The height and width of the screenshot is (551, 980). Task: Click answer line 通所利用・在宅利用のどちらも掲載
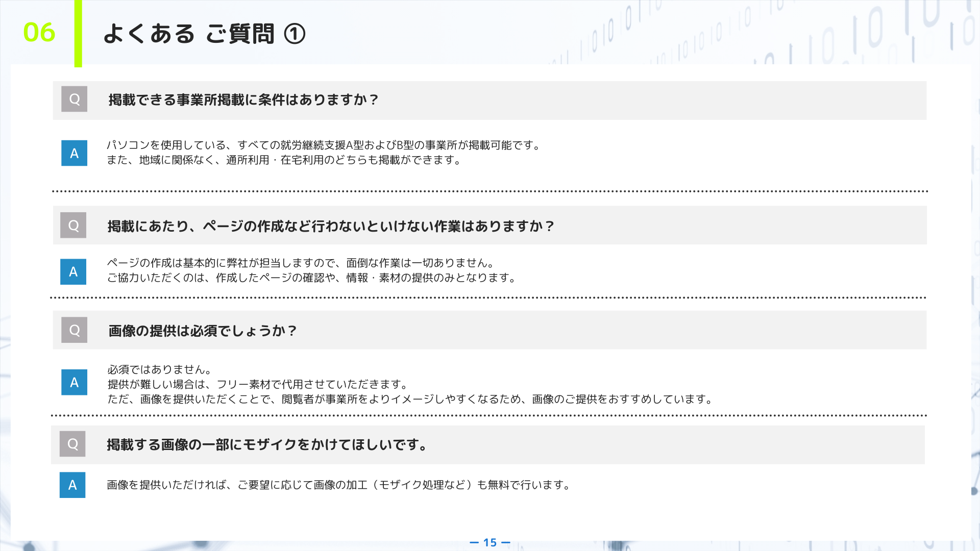point(284,160)
